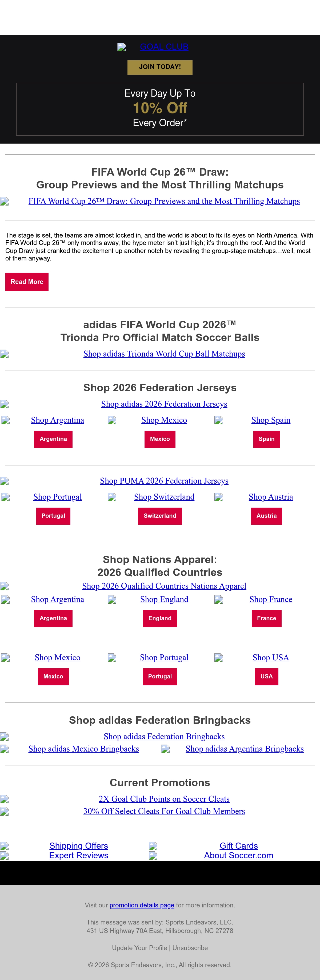Open 2X Goal Club Points on Soccer Cleats

pyautogui.click(x=164, y=799)
